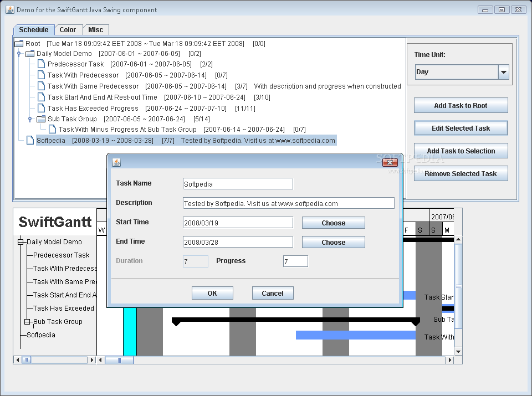This screenshot has width=532, height=396.
Task: Click the Softpedia task document icon
Action: click(x=30, y=140)
